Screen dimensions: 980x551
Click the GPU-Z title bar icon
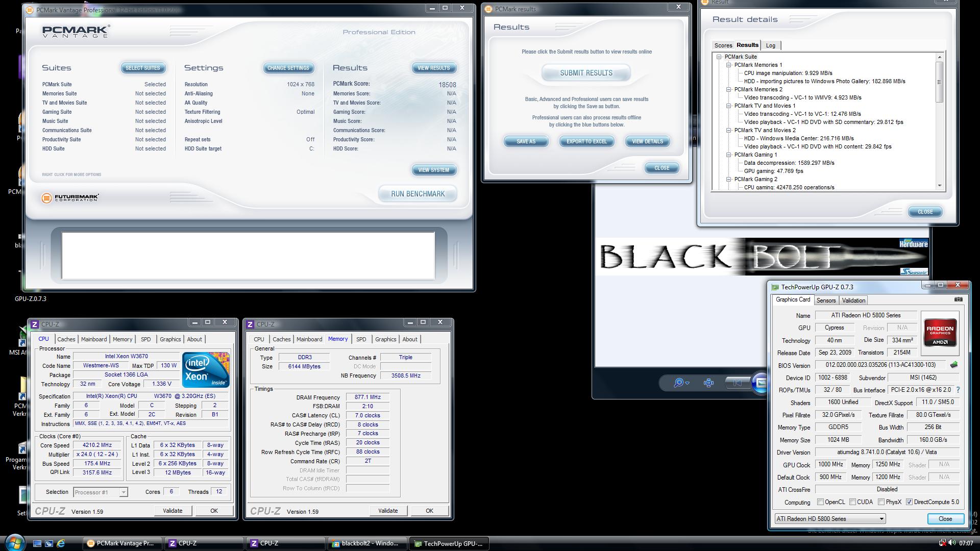point(775,287)
